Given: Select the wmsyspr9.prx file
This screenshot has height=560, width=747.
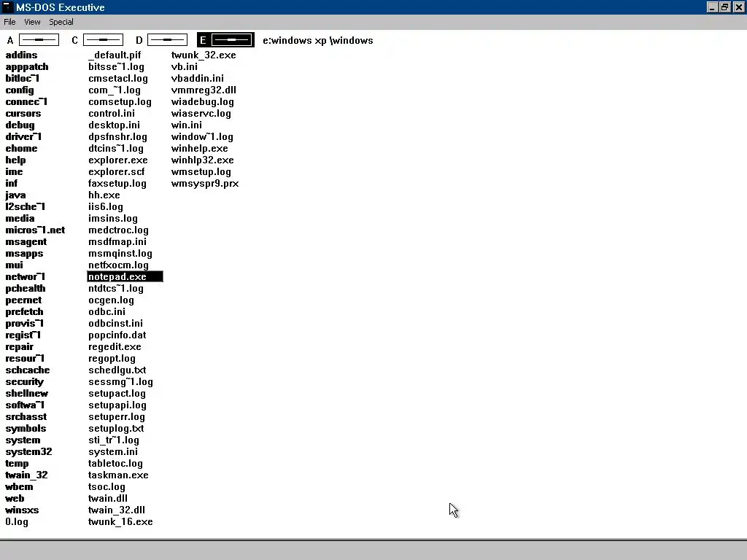Looking at the screenshot, I should [x=205, y=183].
